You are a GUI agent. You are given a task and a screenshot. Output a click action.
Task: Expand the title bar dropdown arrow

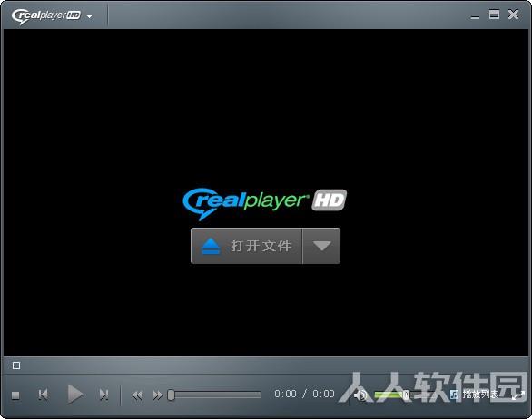click(90, 16)
